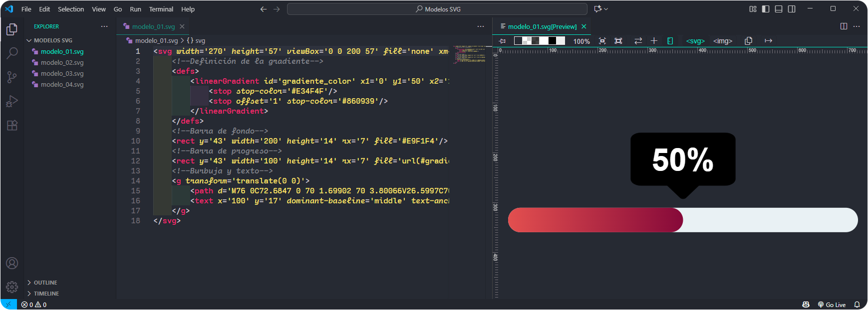Expand the TIMELINE section
The width and height of the screenshot is (868, 310).
coord(46,294)
